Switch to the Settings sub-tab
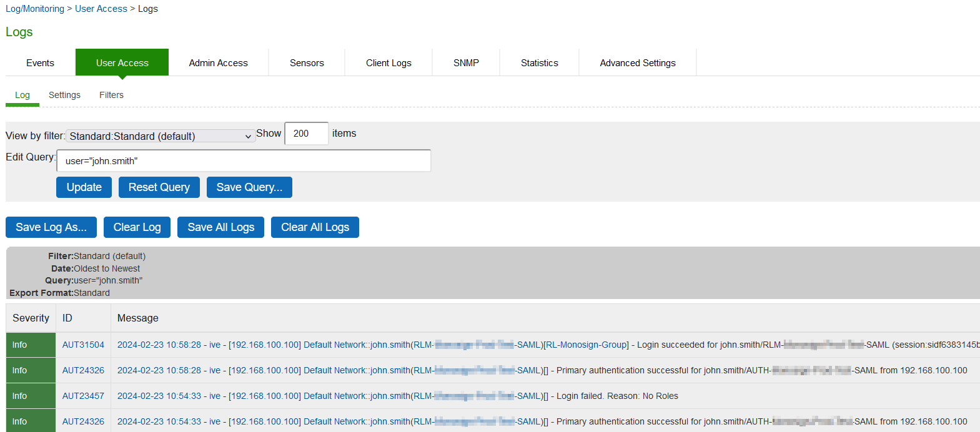 [64, 95]
